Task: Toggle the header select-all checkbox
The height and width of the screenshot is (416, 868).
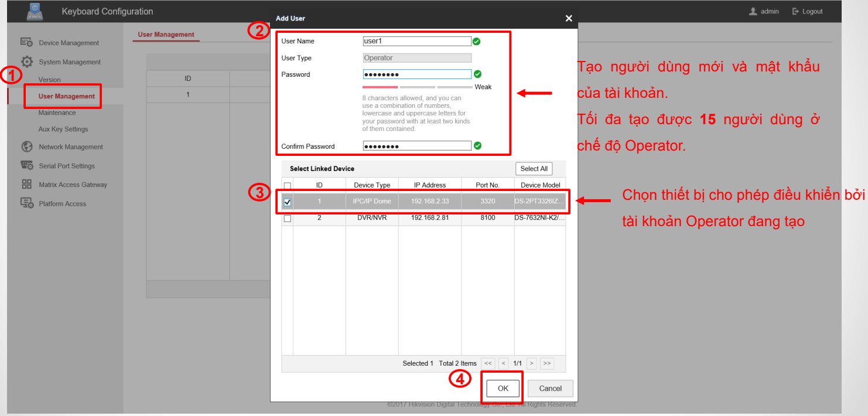Action: pyautogui.click(x=288, y=185)
